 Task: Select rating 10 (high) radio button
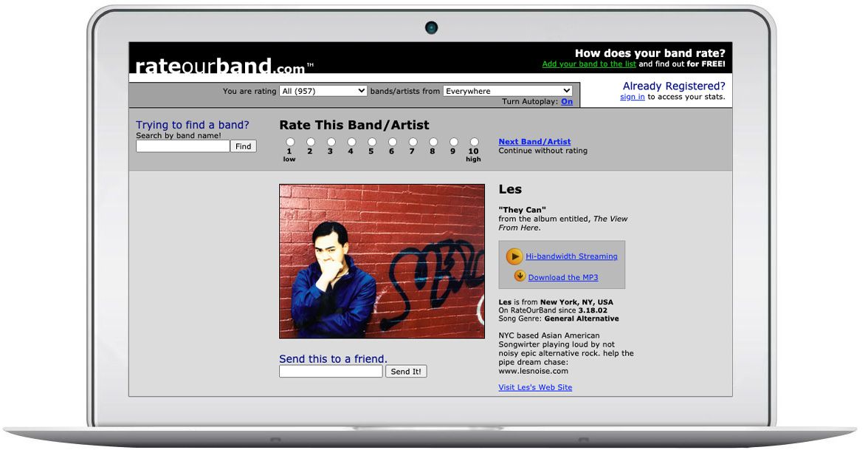(473, 140)
